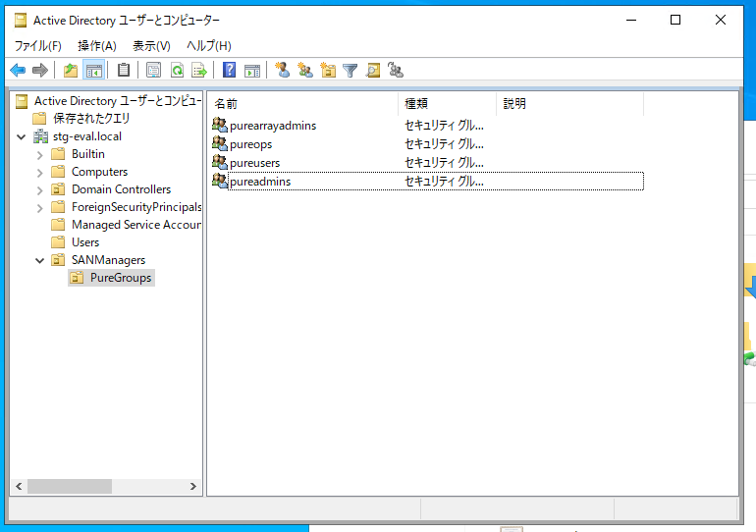756x532 pixels.
Task: Go up one level in the tree
Action: pyautogui.click(x=71, y=71)
